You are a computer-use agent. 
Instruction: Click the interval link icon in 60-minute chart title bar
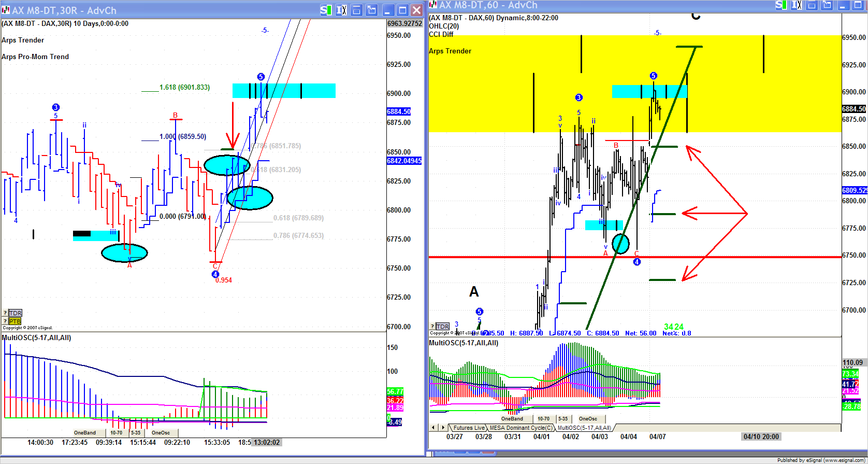(797, 5)
